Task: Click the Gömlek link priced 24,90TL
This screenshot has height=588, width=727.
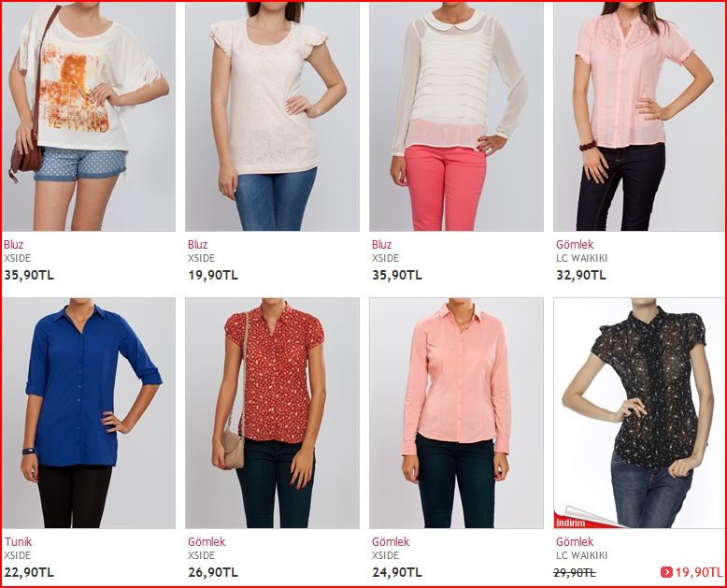Action: 391,541
